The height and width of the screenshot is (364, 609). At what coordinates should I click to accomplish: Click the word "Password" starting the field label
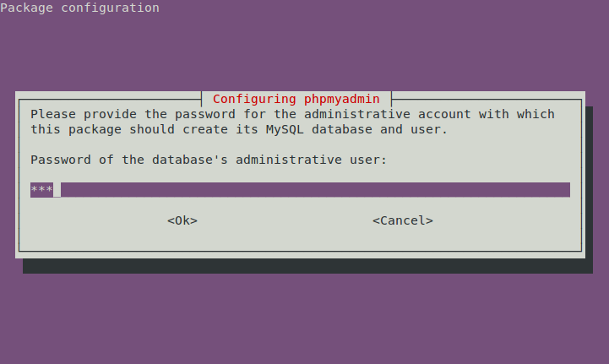coord(61,160)
